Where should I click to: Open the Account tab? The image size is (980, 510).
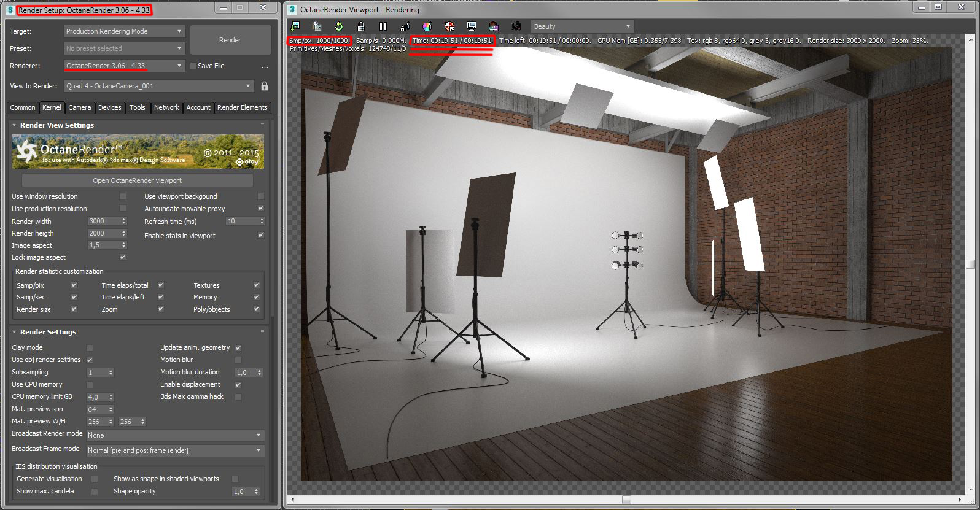(198, 107)
